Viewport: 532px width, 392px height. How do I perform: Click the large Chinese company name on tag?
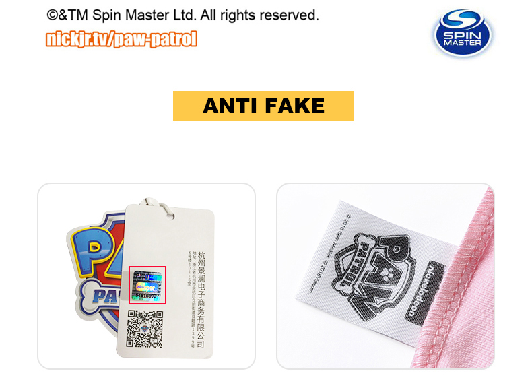pos(201,300)
